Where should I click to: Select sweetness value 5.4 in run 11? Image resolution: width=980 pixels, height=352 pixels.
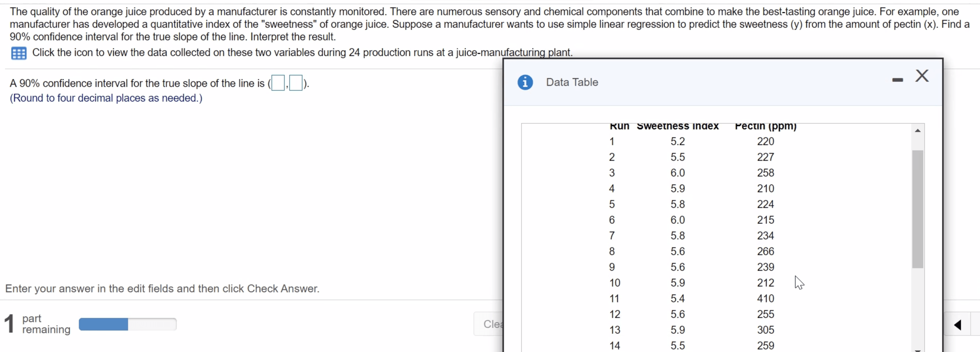(x=677, y=298)
